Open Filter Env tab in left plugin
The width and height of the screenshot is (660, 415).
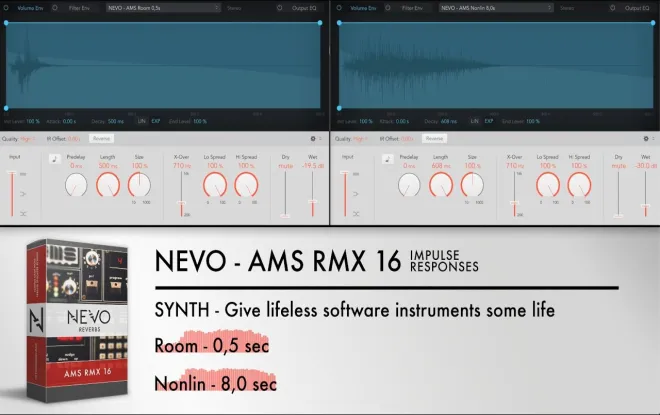79,8
